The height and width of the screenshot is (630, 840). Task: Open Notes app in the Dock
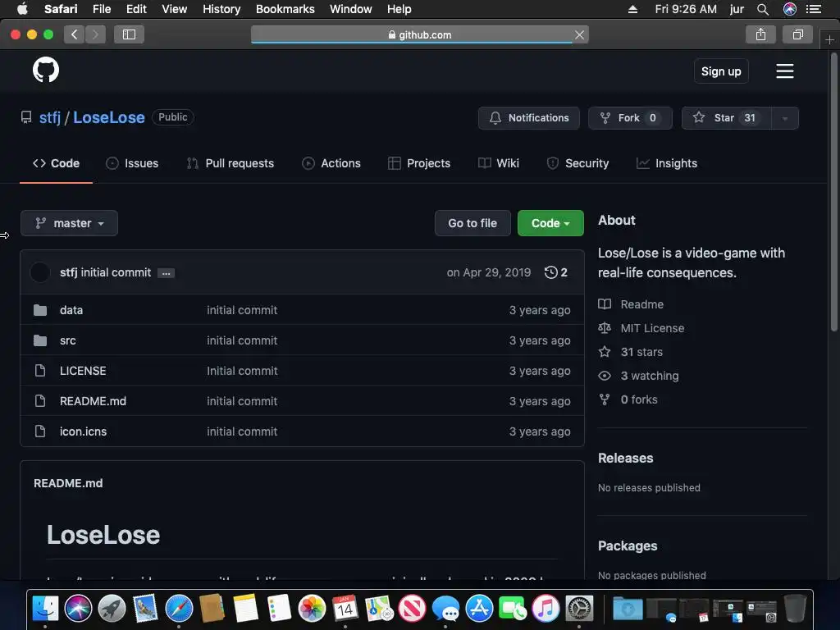pyautogui.click(x=245, y=609)
